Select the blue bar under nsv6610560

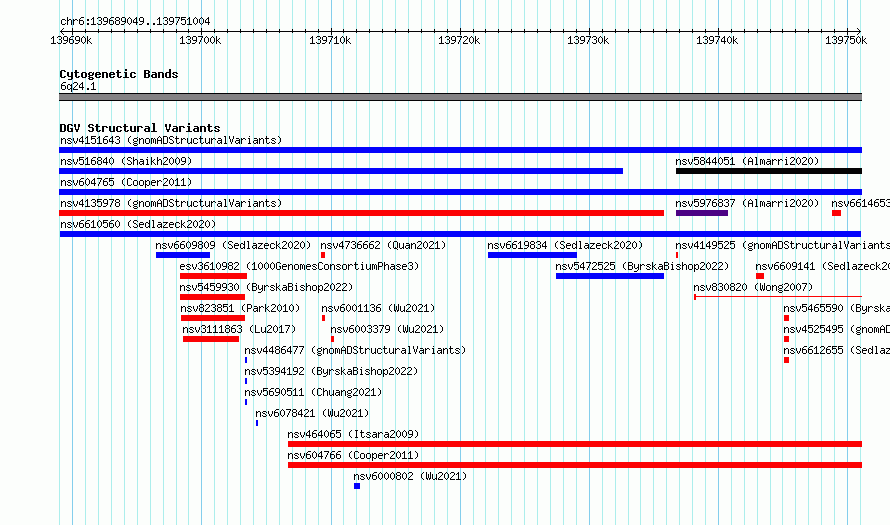(x=460, y=234)
